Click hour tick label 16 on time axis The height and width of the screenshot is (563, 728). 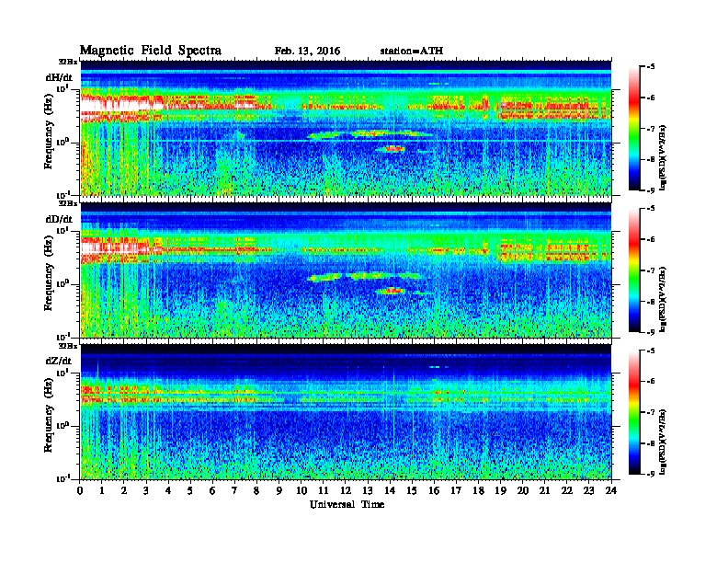434,491
